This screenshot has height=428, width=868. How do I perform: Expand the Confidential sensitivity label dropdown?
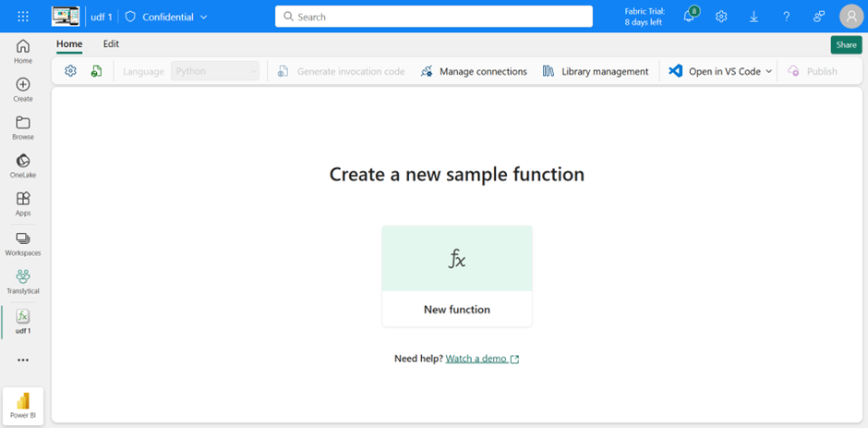(203, 17)
